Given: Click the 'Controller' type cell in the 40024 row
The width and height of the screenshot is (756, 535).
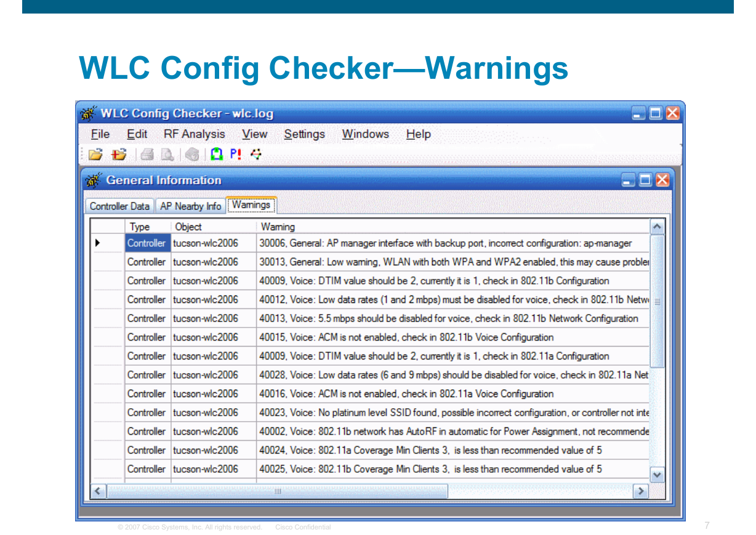Looking at the screenshot, I should [148, 450].
